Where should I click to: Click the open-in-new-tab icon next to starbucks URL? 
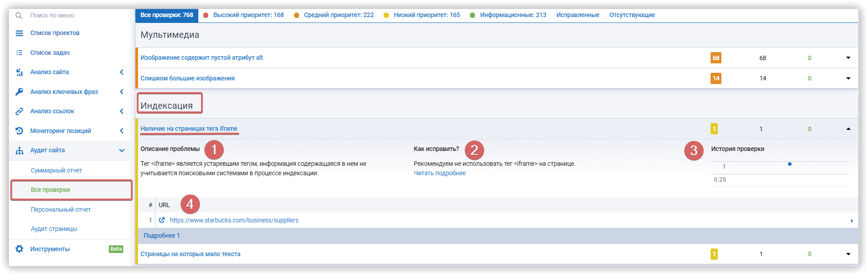(162, 220)
